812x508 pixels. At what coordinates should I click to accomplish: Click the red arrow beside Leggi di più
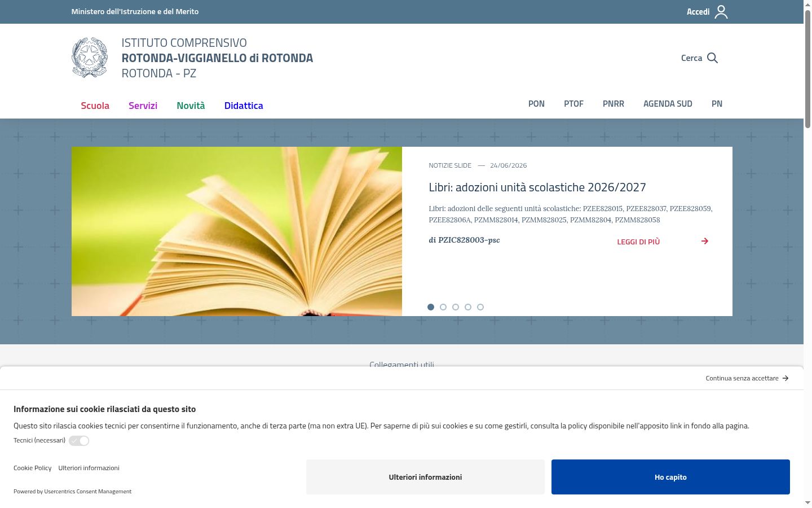click(705, 241)
